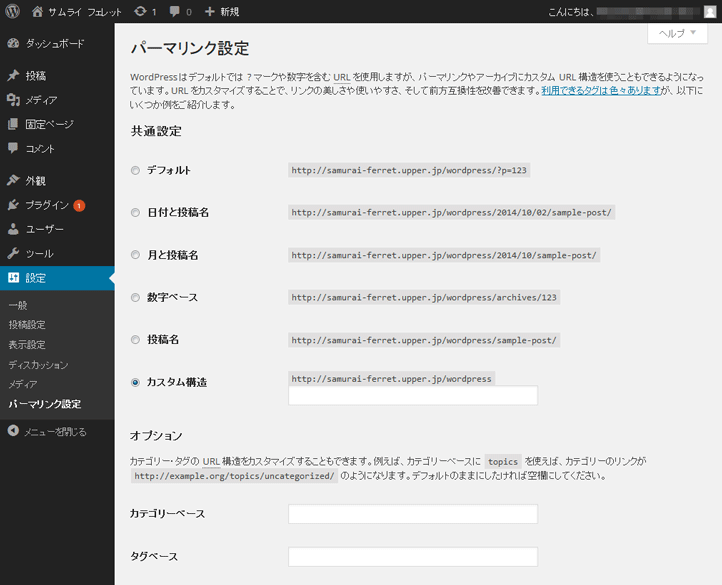
Task: Open the 投稿 posts menu icon
Action: tap(13, 76)
